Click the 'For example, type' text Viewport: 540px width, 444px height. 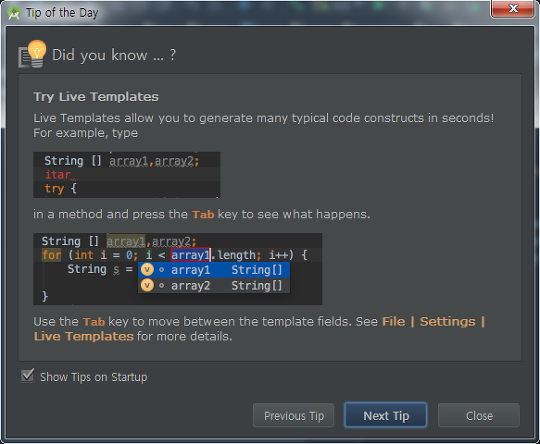[85, 133]
